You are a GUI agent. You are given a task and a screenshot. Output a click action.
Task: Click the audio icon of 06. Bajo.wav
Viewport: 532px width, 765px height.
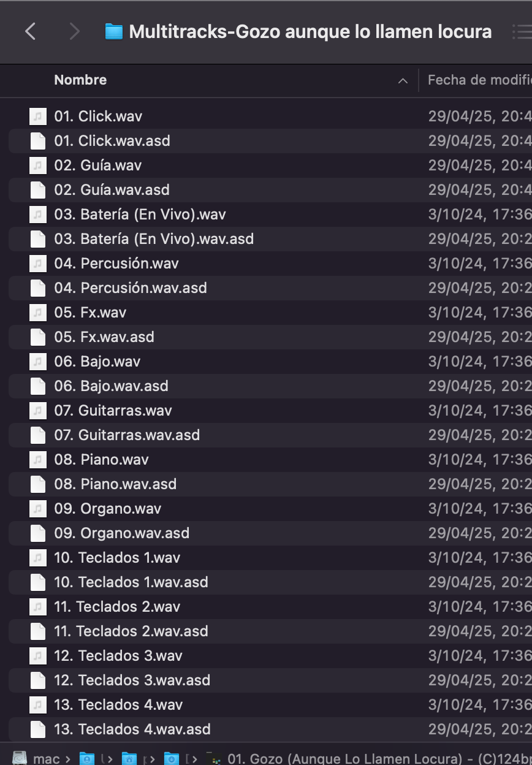click(38, 362)
